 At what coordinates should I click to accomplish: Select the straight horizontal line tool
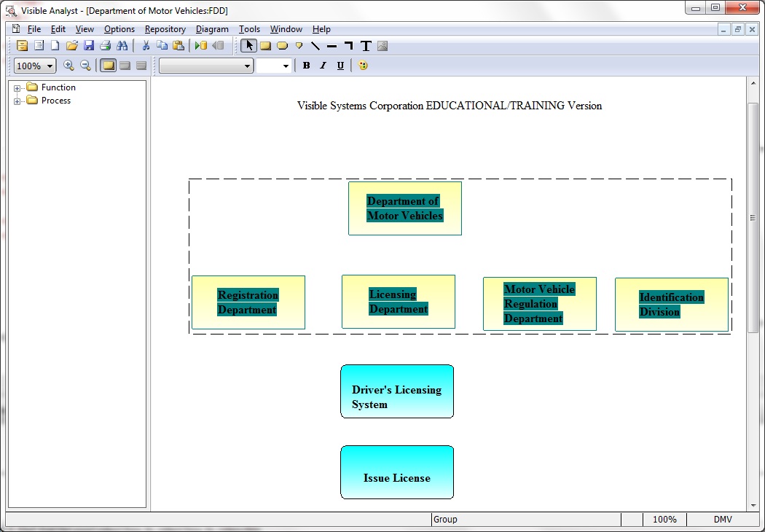click(331, 46)
